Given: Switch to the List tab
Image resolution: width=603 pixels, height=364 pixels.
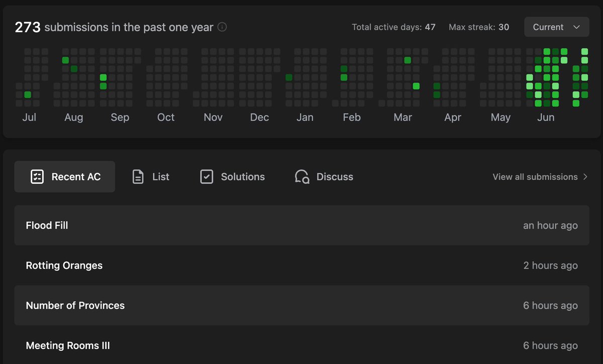Looking at the screenshot, I should [150, 177].
